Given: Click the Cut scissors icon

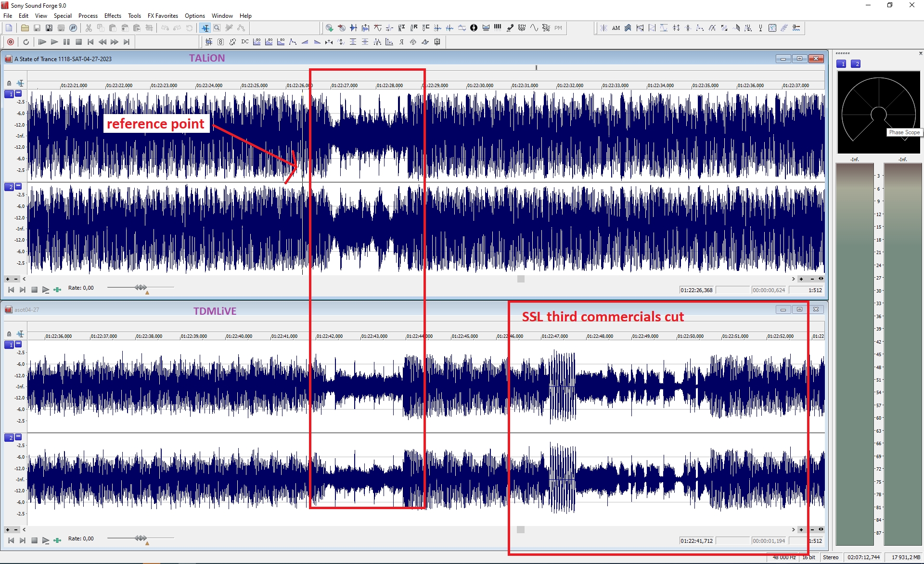Looking at the screenshot, I should tap(89, 28).
